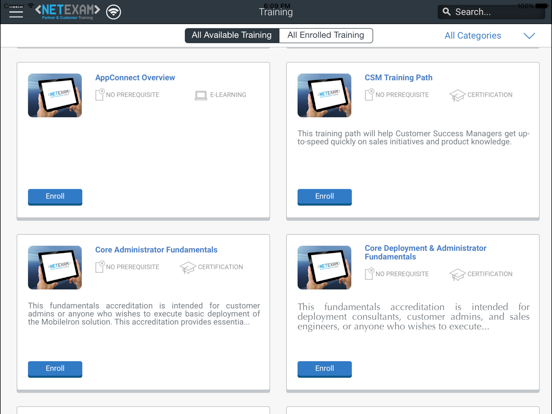552x414 pixels.
Task: Click NO PREREQUISITE text on Core Deployment card
Action: (x=402, y=274)
